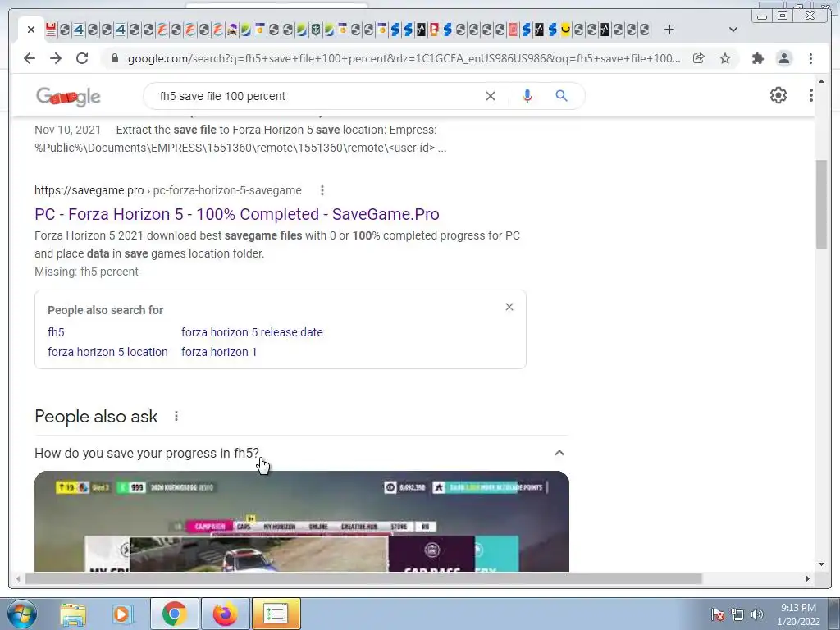
Task: Open Firefox from the taskbar
Action: tap(225, 614)
